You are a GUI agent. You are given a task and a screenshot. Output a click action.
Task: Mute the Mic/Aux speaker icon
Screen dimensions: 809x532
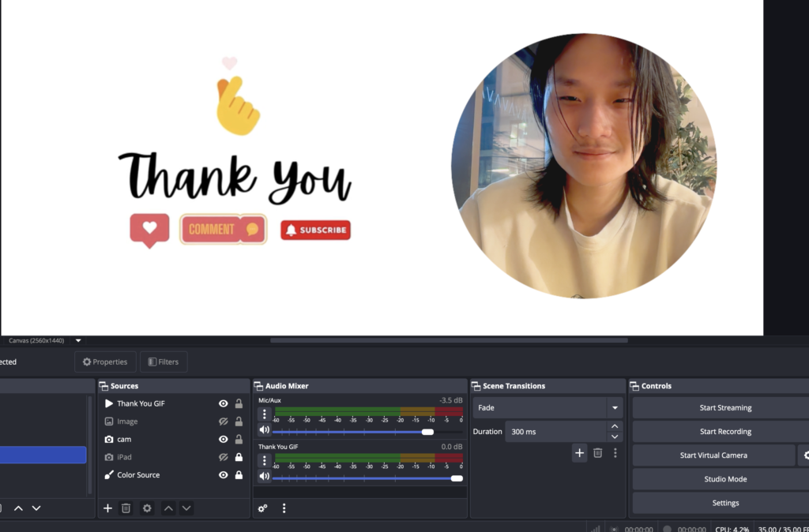coord(265,430)
